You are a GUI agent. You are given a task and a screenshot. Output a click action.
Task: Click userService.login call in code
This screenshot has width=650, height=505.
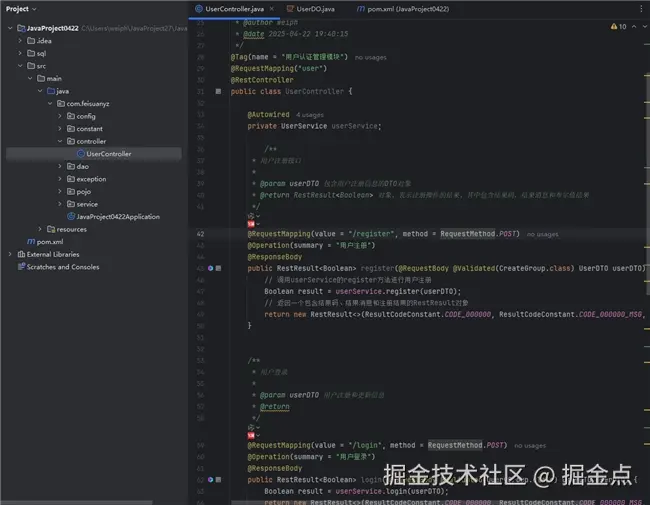390,491
